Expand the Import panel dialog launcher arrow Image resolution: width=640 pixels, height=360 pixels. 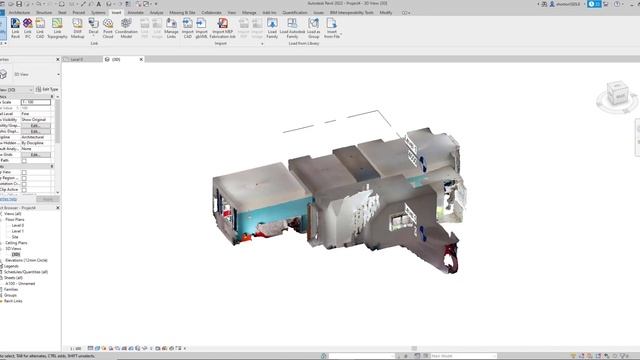(262, 44)
